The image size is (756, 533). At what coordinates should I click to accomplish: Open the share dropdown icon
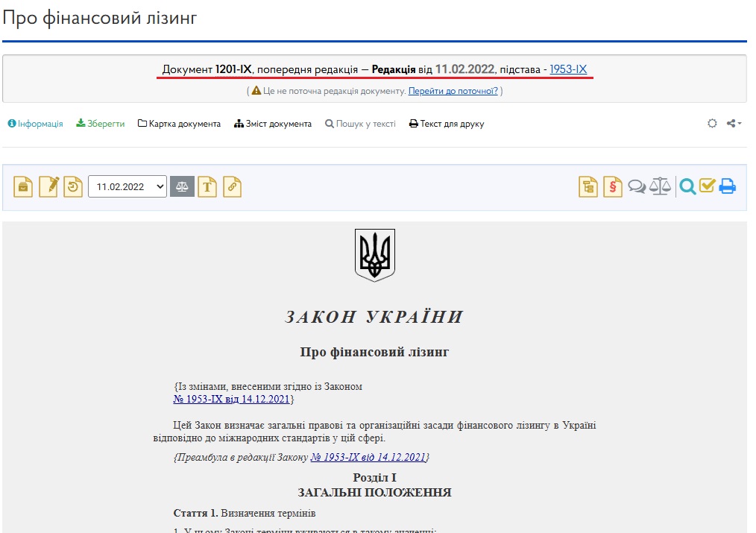pyautogui.click(x=734, y=123)
